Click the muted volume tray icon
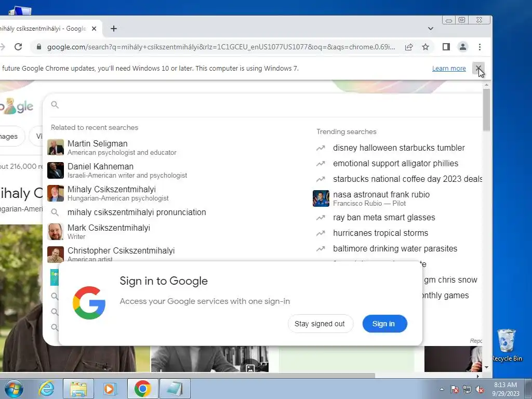 (x=480, y=389)
